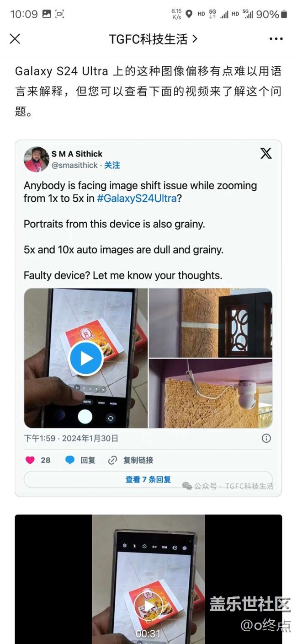Tap the X logo on the tweet
The height and width of the screenshot is (644, 297).
click(266, 153)
